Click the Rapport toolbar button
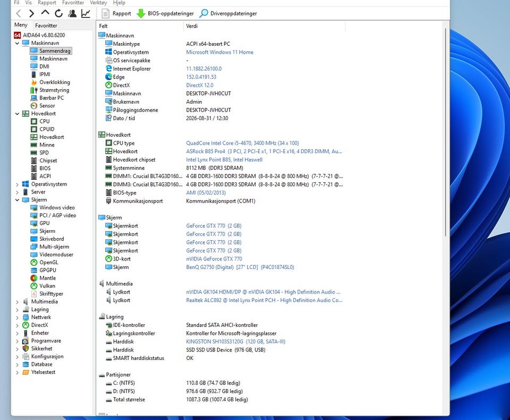The width and height of the screenshot is (510, 420). pyautogui.click(x=116, y=13)
